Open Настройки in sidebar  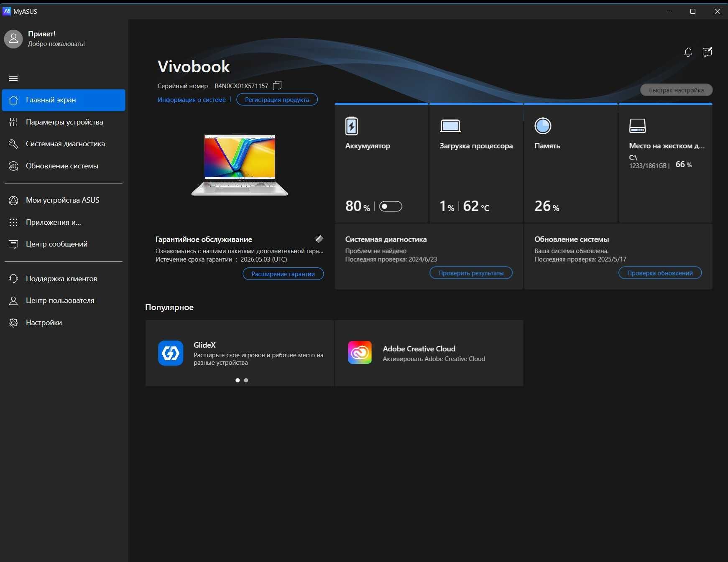(64, 323)
